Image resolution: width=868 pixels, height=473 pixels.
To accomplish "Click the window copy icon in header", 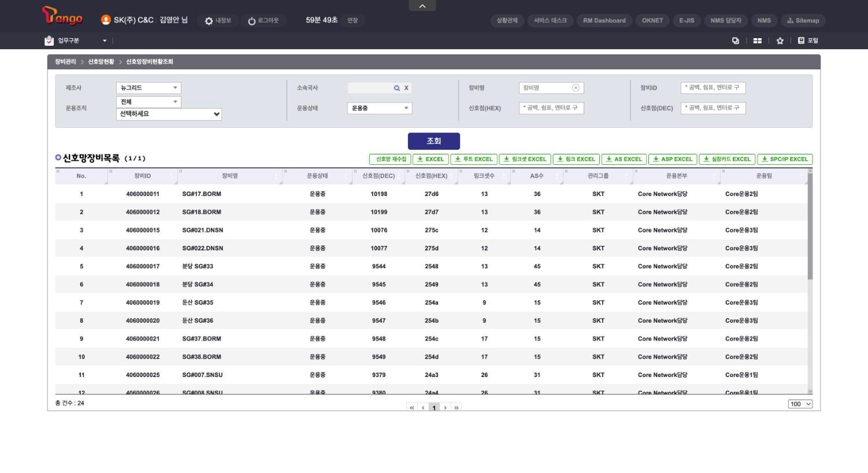I will [735, 41].
